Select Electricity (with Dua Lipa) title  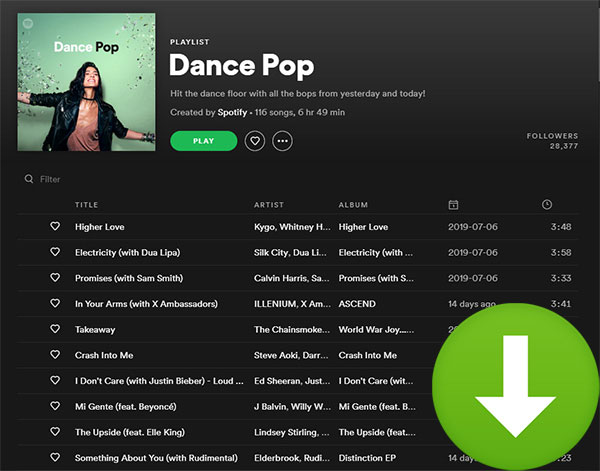127,253
